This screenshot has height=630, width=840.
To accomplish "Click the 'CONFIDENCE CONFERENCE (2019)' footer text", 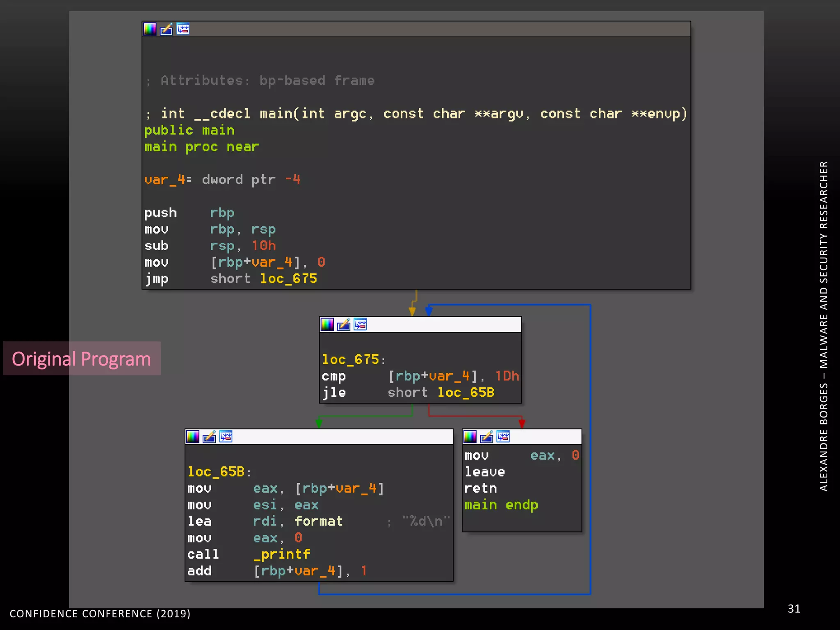I will (100, 614).
